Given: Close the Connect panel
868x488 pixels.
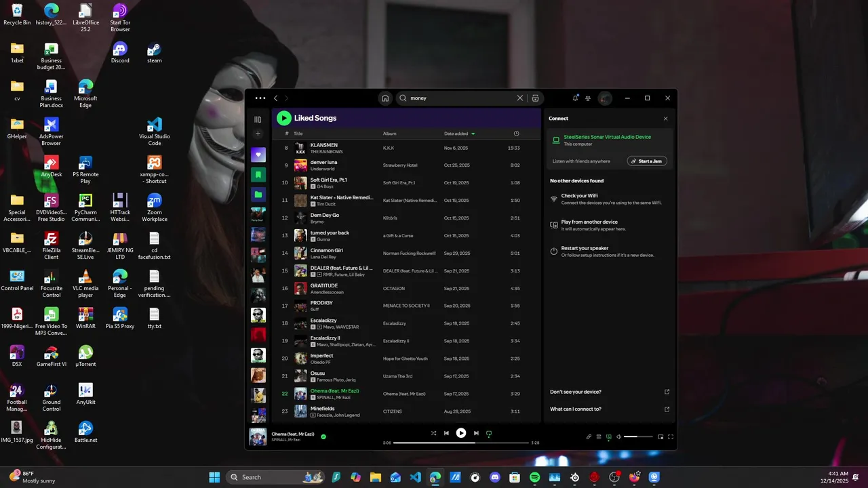Looking at the screenshot, I should pos(665,119).
